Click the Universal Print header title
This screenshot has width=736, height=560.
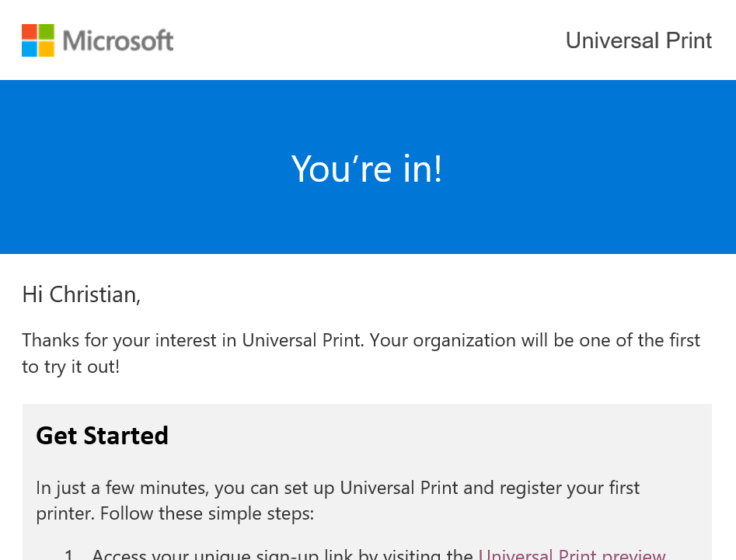pyautogui.click(x=638, y=40)
